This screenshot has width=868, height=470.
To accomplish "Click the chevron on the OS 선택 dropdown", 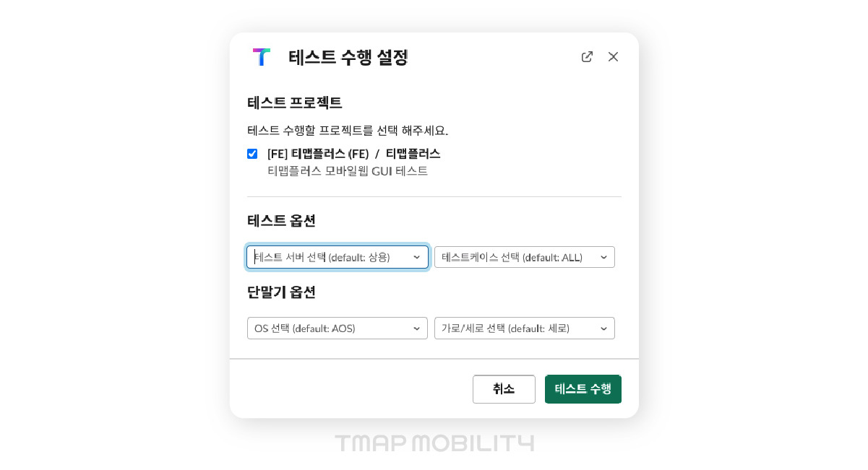I will click(x=417, y=328).
